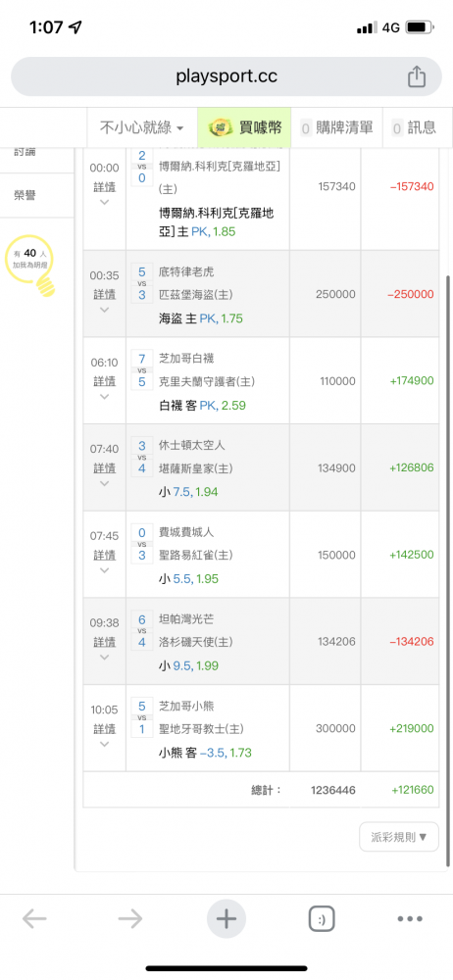Tap the Safari share icon
The width and height of the screenshot is (453, 980).
[416, 76]
